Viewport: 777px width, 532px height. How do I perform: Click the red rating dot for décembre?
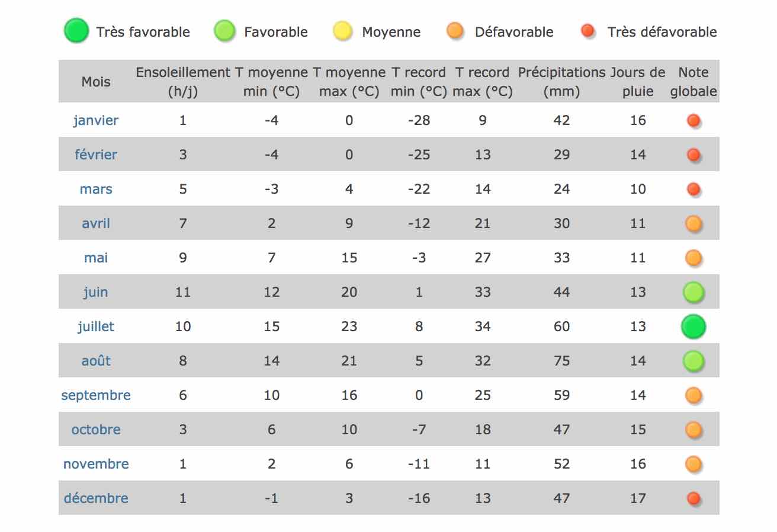point(693,499)
